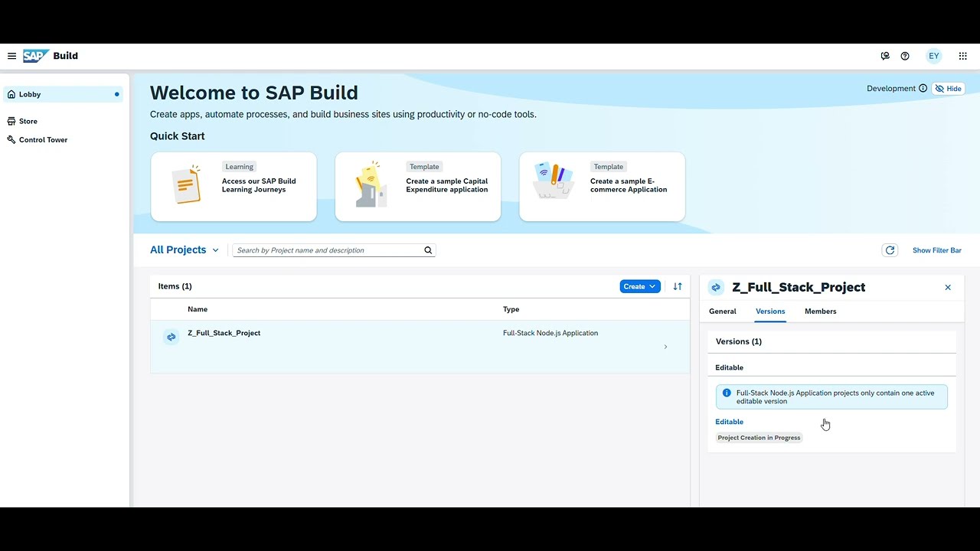
Task: Open the feedback chat icon in header
Action: point(885,56)
